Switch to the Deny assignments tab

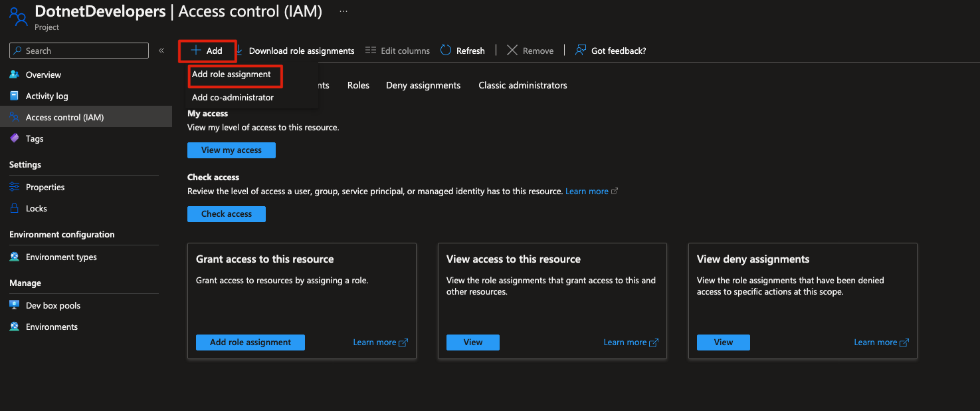tap(423, 85)
